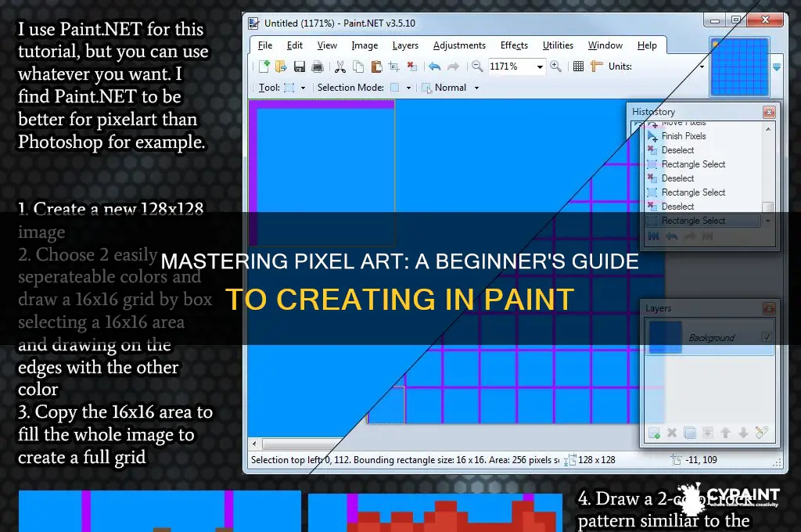The width and height of the screenshot is (801, 532).
Task: Open the Window menu
Action: pyautogui.click(x=605, y=45)
